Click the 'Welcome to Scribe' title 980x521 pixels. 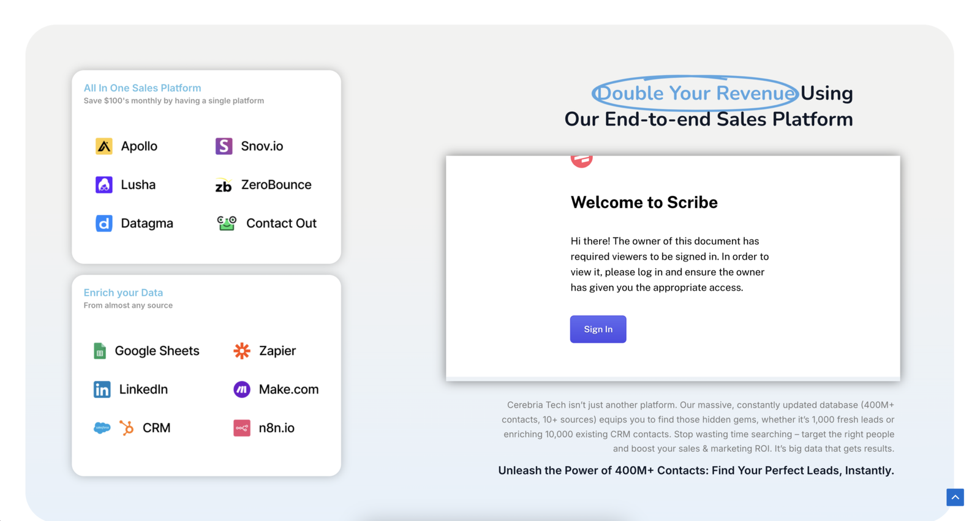click(x=644, y=203)
